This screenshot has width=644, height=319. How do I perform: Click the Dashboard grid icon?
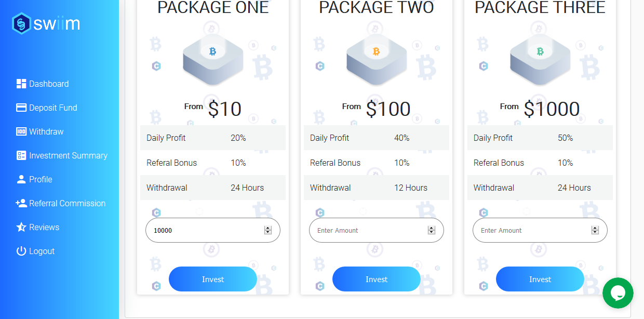click(x=21, y=84)
